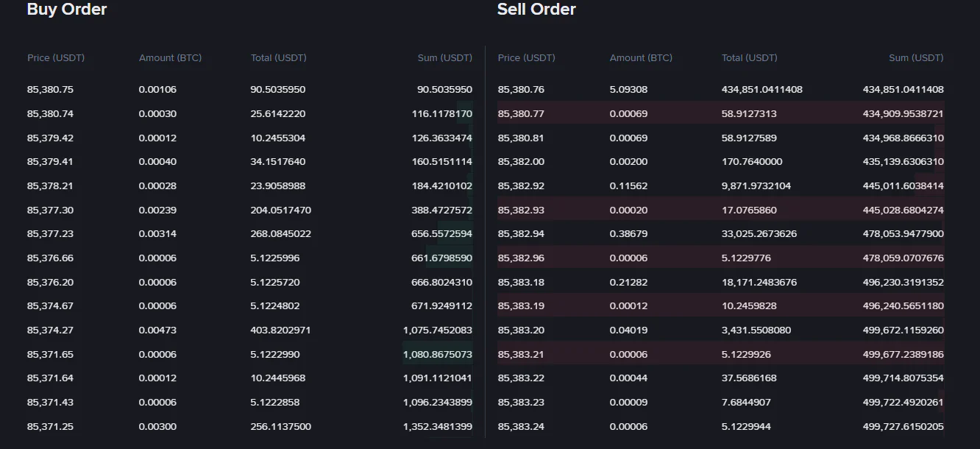The image size is (980, 449).
Task: Click Amount (BTC) header in Sell Order table
Action: (639, 57)
